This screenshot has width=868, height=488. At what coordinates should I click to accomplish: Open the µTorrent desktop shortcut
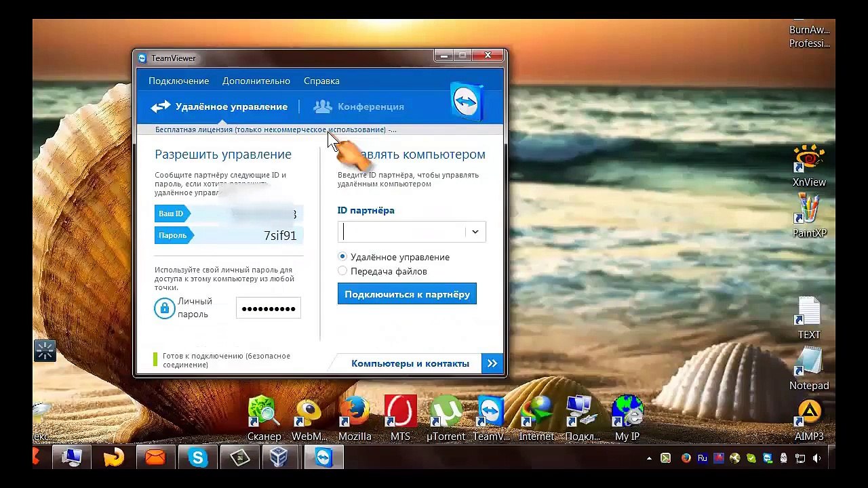click(446, 418)
